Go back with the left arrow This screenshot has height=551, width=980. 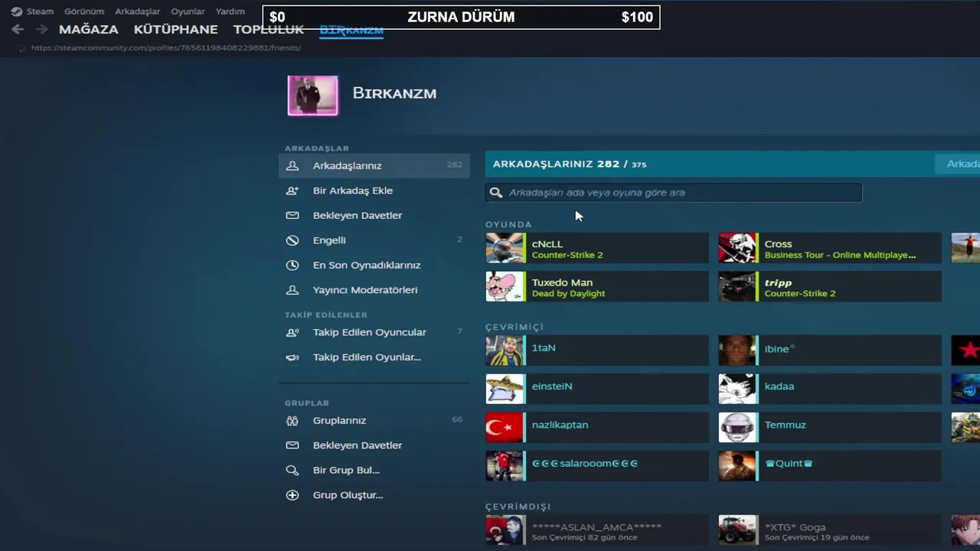[x=18, y=29]
